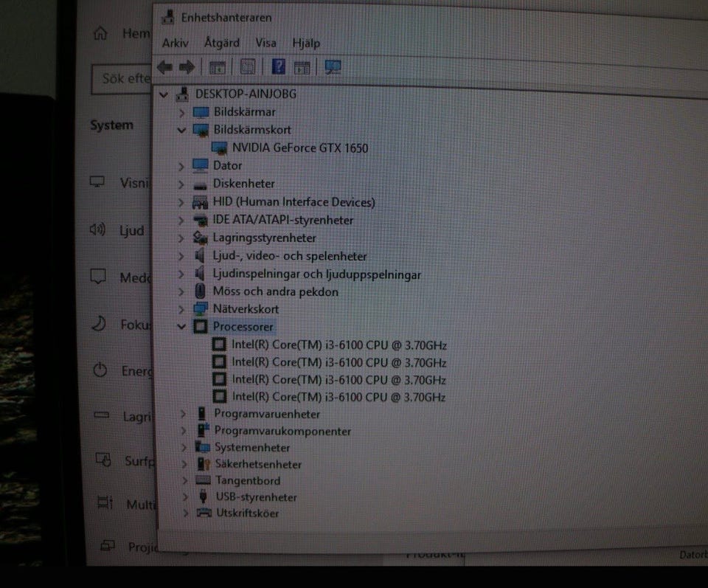Click the Tangentbord keyboard icon
This screenshot has width=708, height=588.
click(x=204, y=480)
